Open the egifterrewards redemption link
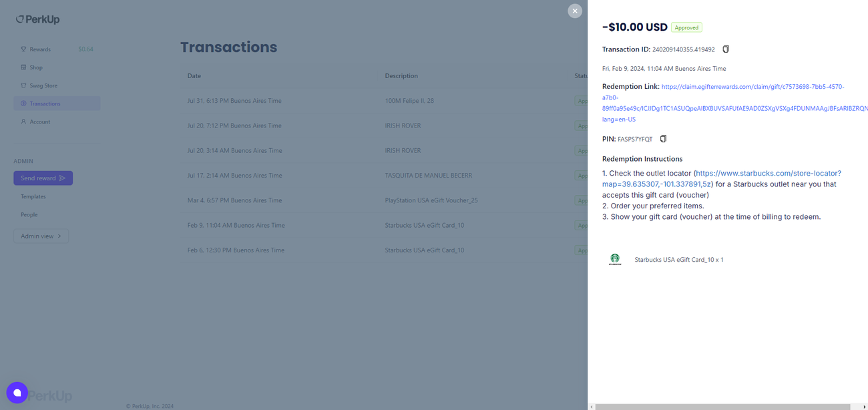The height and width of the screenshot is (410, 868). [734, 103]
